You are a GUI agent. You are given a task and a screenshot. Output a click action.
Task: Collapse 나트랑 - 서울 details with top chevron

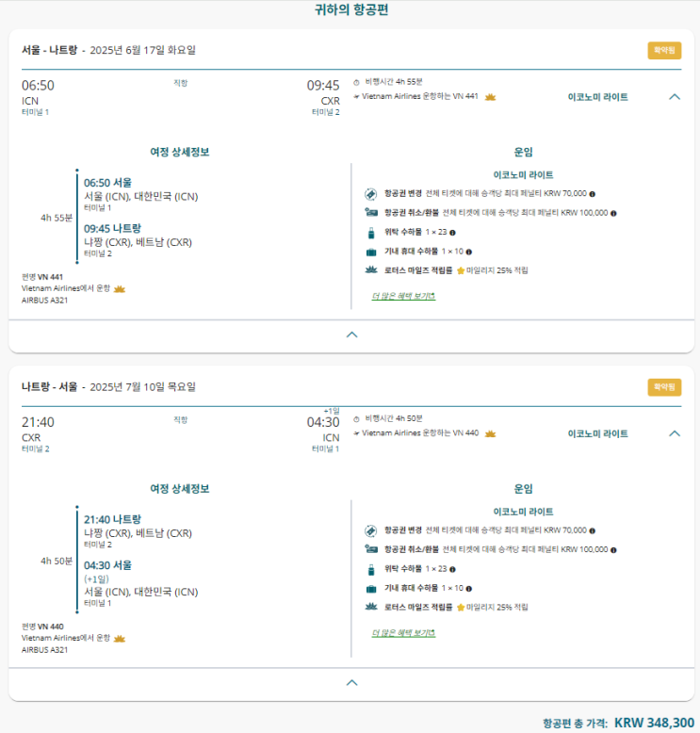pyautogui.click(x=675, y=433)
